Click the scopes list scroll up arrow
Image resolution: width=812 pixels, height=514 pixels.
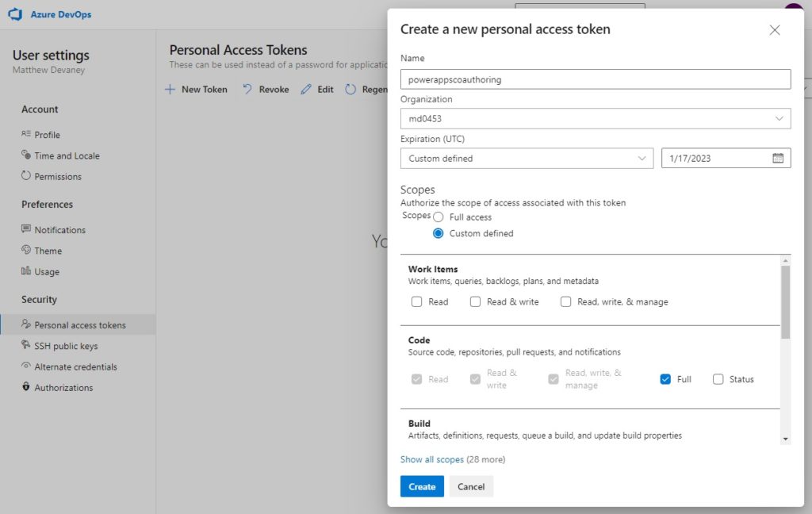pos(786,261)
